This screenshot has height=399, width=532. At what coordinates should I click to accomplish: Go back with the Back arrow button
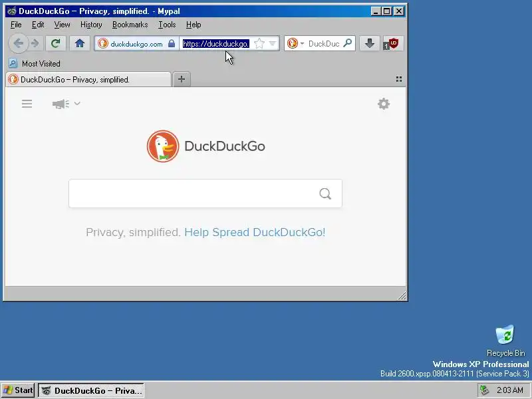[19, 43]
